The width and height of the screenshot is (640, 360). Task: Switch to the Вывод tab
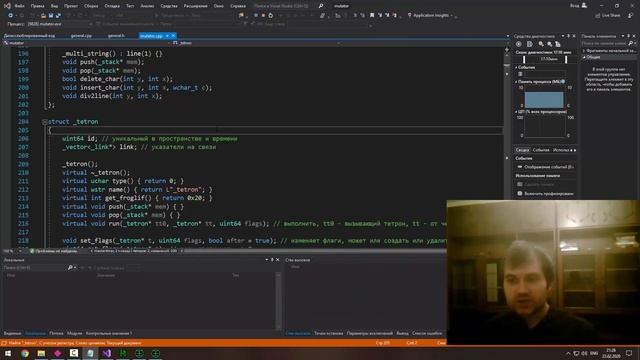(402, 333)
